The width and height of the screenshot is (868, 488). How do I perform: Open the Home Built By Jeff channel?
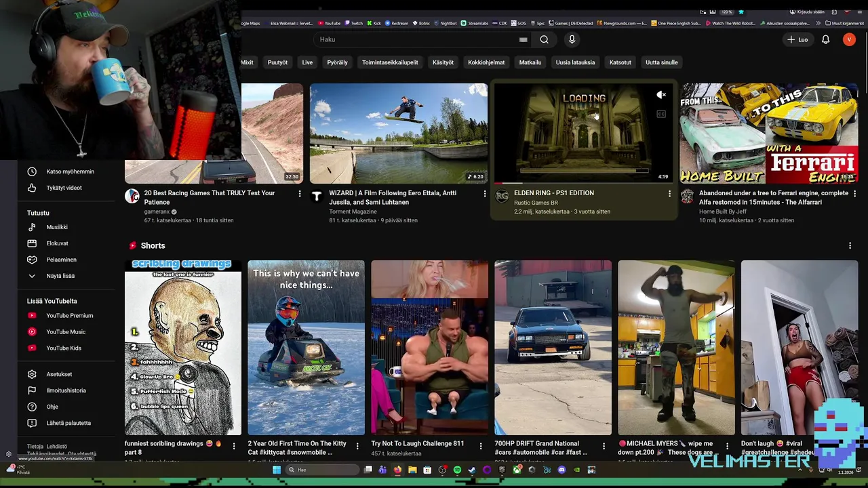click(724, 211)
